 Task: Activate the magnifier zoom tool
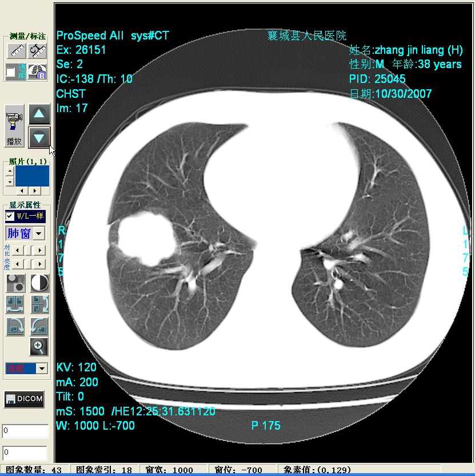point(39,346)
